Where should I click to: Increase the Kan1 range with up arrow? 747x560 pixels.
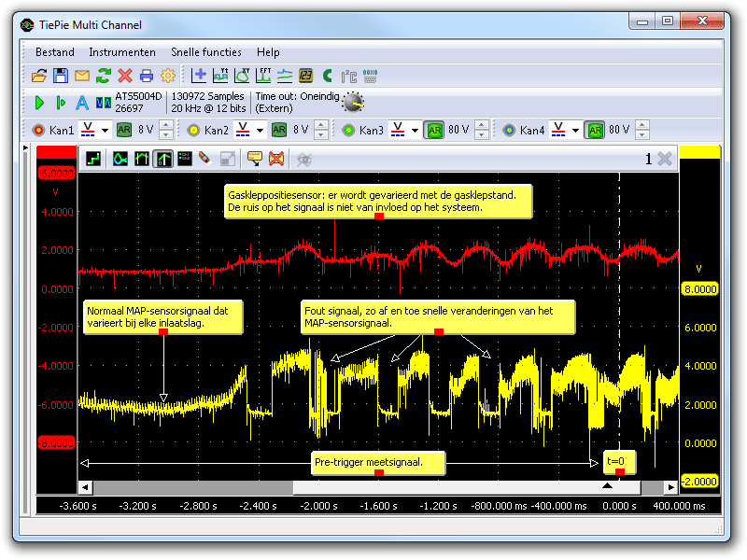tap(166, 125)
